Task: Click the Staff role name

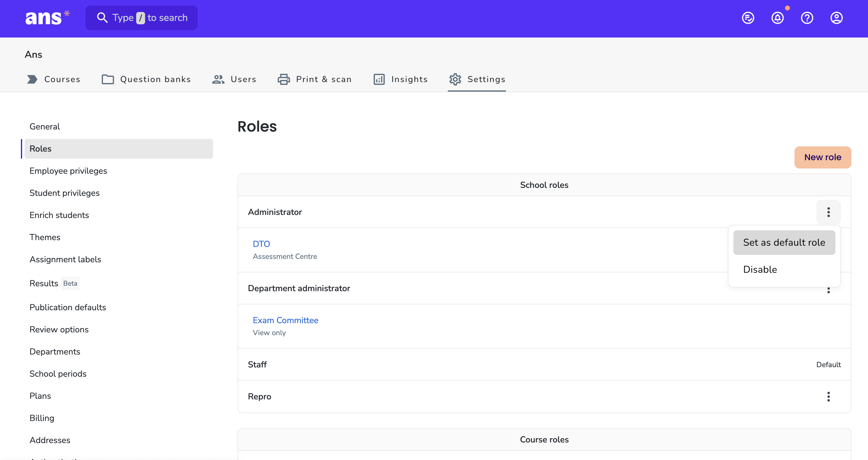Action: point(257,364)
